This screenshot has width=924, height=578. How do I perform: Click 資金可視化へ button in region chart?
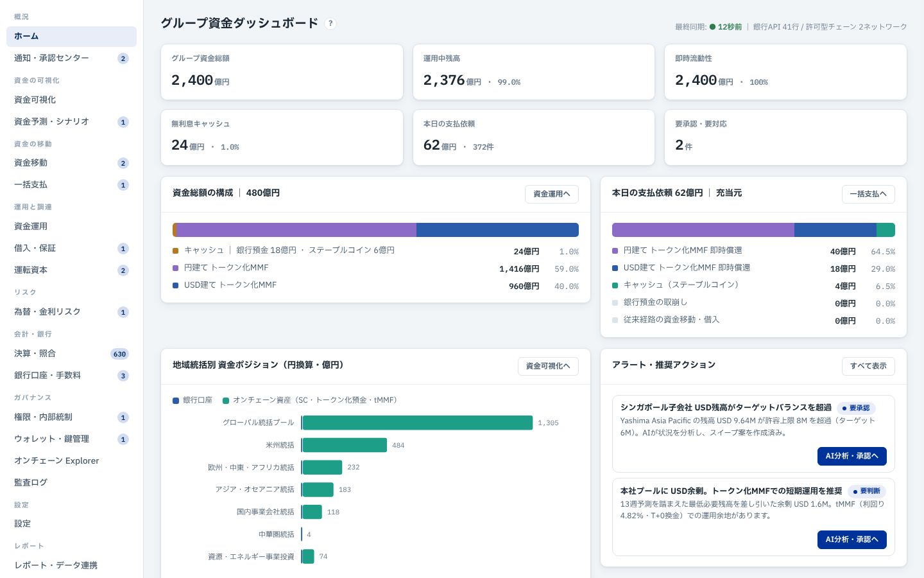pyautogui.click(x=548, y=366)
